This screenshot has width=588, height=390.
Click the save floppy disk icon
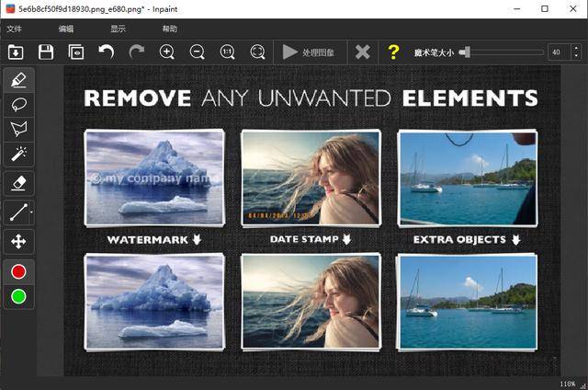(45, 52)
